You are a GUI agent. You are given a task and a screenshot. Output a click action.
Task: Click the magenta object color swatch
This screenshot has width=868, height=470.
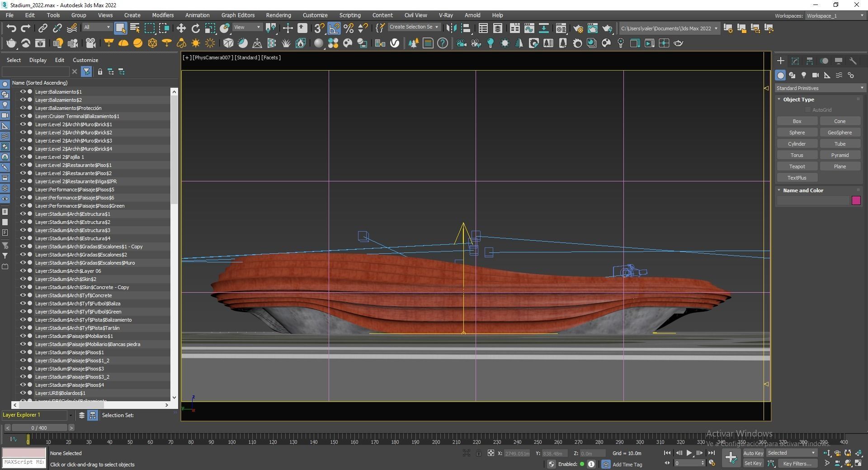[x=856, y=200]
